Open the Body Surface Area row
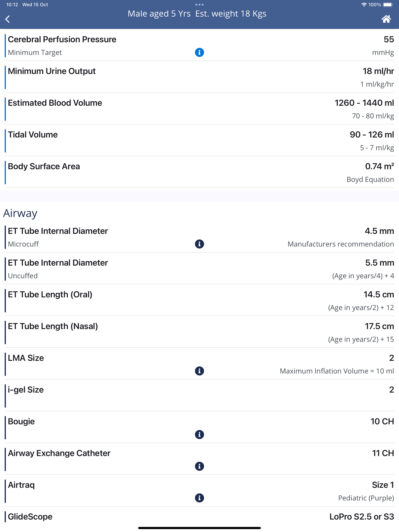Screen dimensions: 399x532 (199, 172)
